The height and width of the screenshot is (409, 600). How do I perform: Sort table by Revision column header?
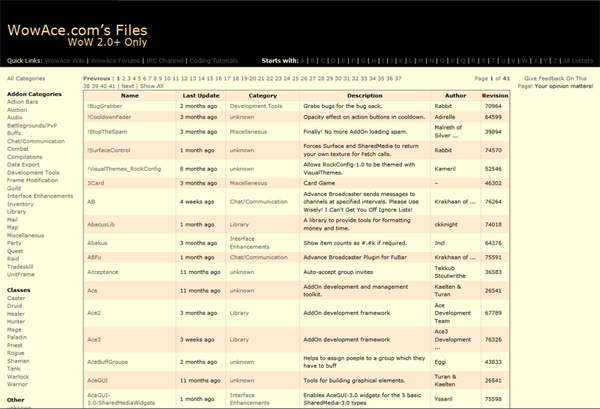pyautogui.click(x=495, y=96)
